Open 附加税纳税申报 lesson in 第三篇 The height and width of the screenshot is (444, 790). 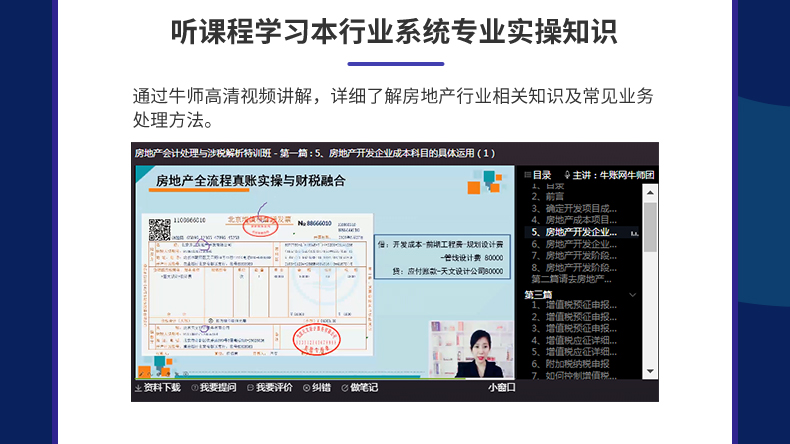pos(578,364)
